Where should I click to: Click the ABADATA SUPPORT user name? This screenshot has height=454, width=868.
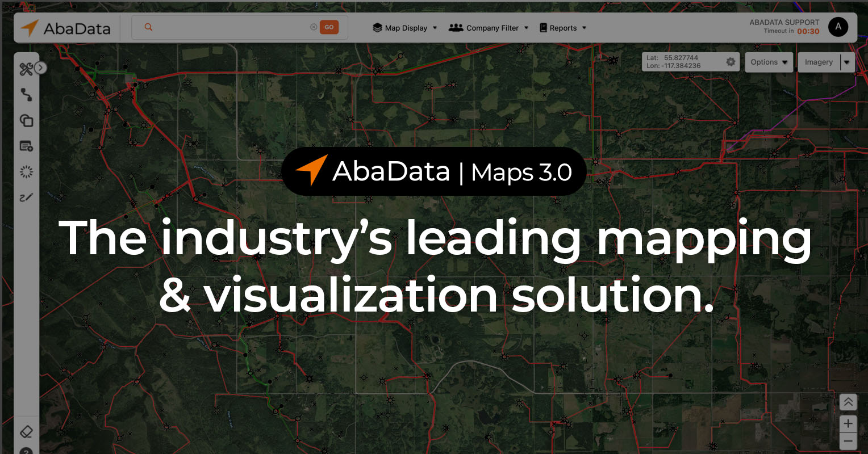pos(784,23)
